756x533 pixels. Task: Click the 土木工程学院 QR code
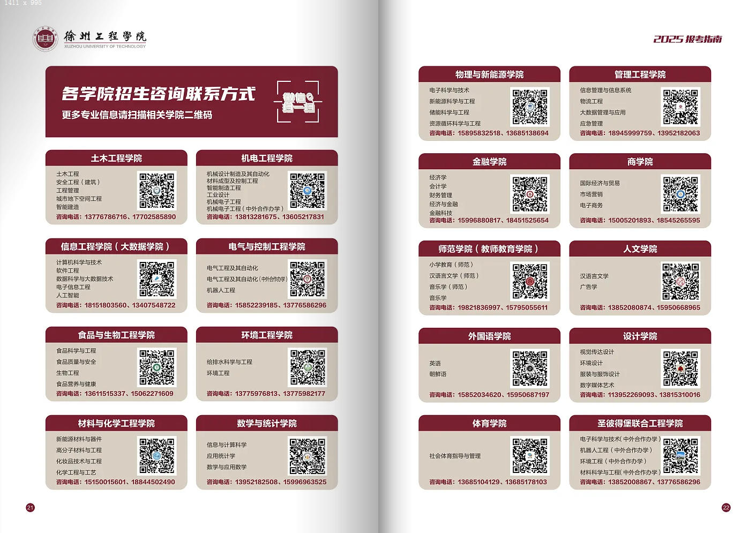click(157, 191)
